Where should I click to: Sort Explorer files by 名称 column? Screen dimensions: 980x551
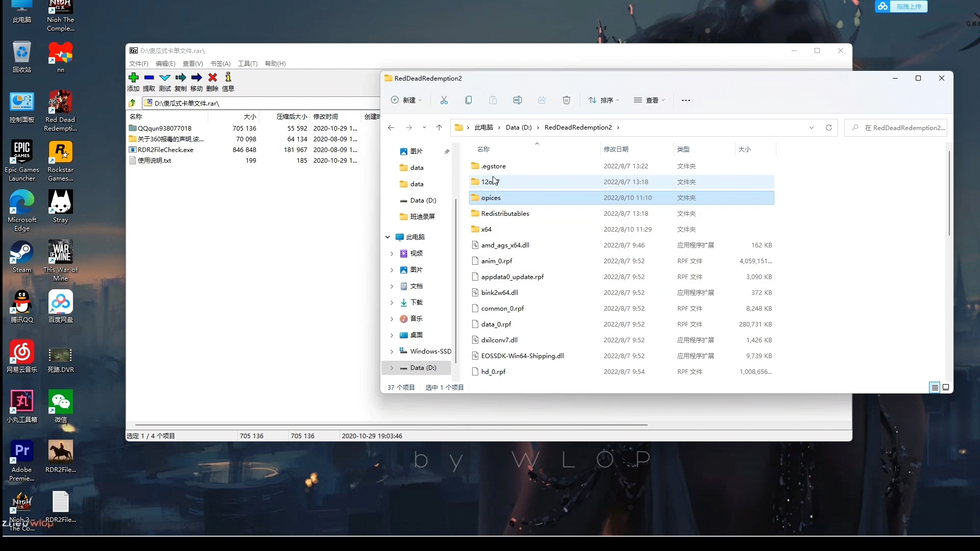483,149
